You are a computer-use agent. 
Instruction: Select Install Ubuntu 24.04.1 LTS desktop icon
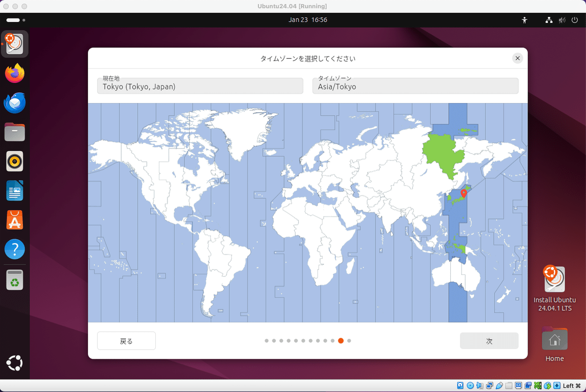[x=555, y=289]
